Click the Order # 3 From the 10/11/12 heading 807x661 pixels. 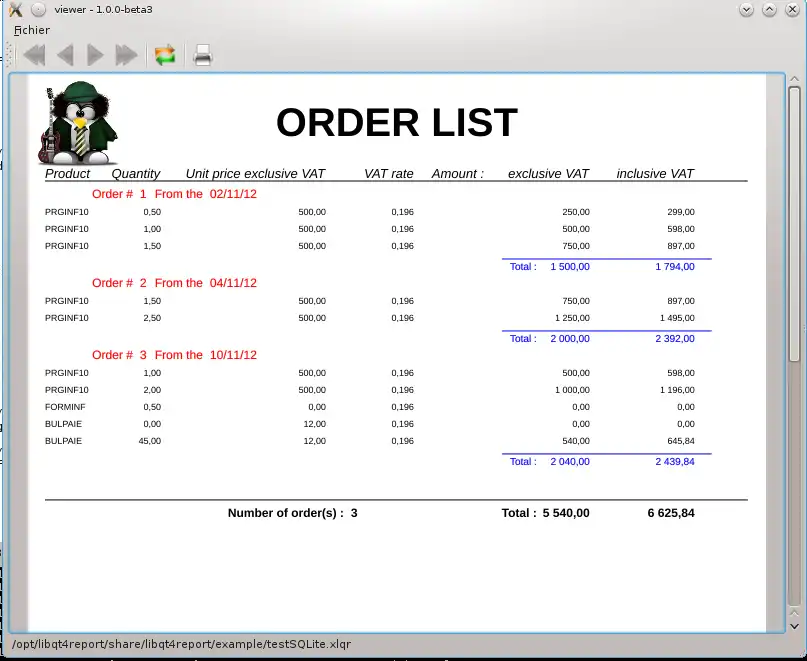(x=174, y=355)
